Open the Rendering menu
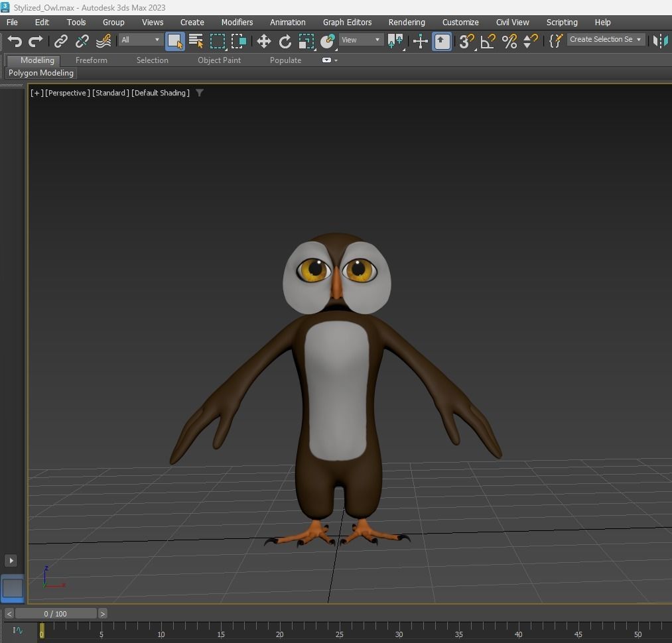 coord(407,23)
